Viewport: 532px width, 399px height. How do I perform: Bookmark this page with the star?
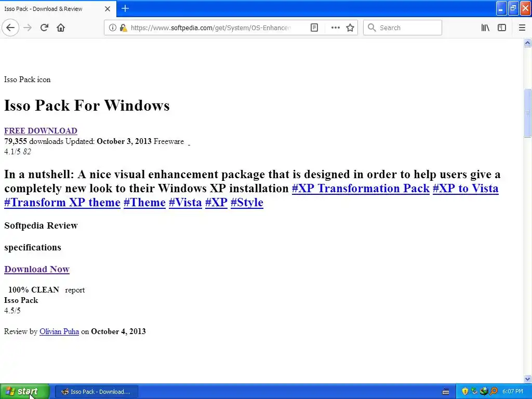tap(350, 28)
